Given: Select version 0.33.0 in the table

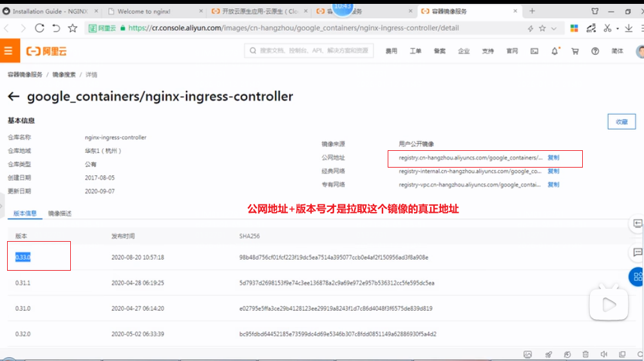Looking at the screenshot, I should tap(23, 257).
